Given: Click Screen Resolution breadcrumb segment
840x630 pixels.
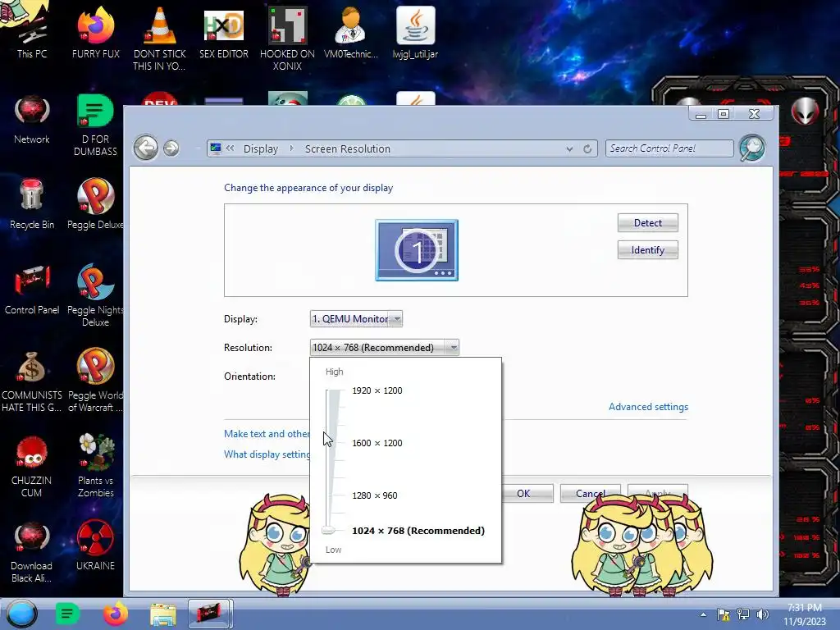Looking at the screenshot, I should (x=348, y=149).
